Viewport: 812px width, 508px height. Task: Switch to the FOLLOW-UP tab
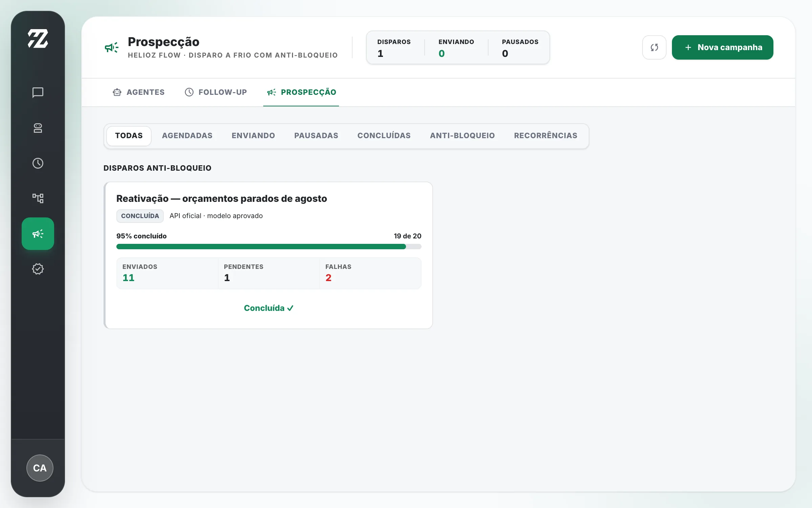click(x=216, y=92)
